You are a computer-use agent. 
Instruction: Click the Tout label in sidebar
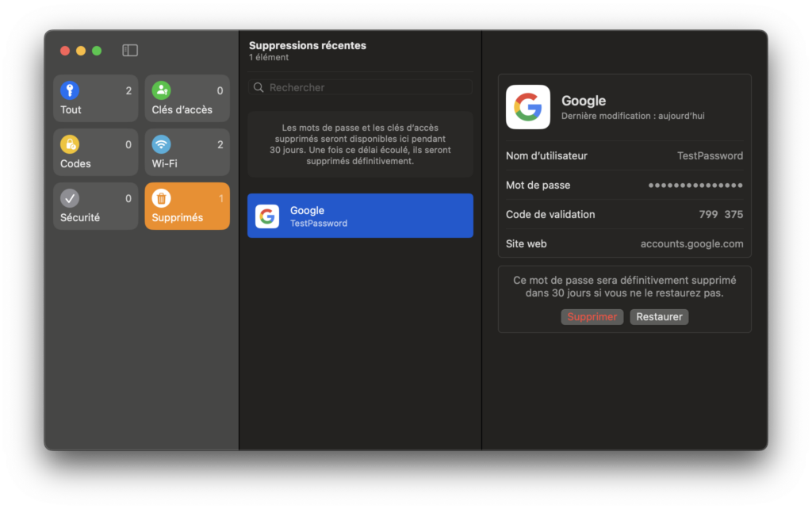[71, 109]
